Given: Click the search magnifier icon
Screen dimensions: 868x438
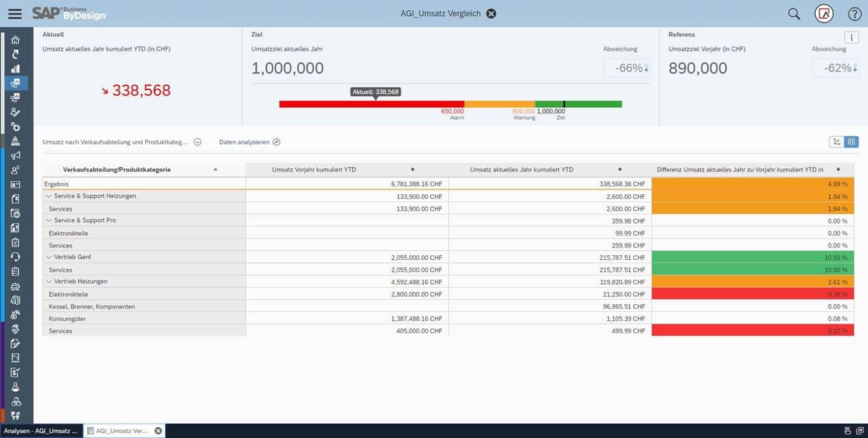Looking at the screenshot, I should (794, 14).
